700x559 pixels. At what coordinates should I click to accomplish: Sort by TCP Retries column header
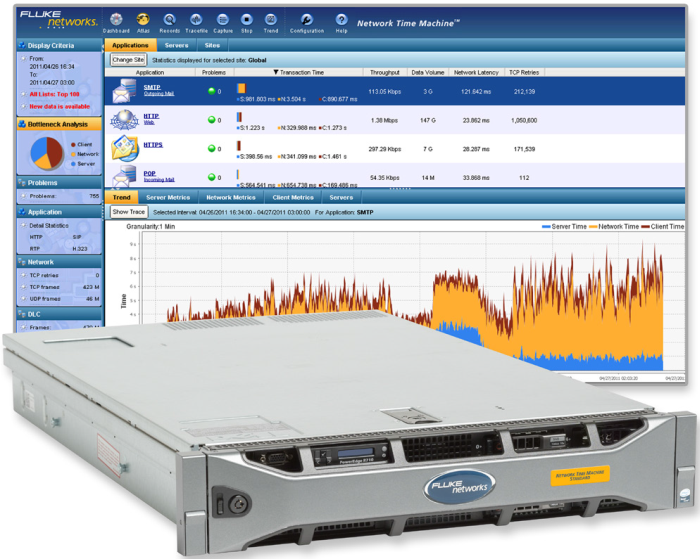coord(524,72)
